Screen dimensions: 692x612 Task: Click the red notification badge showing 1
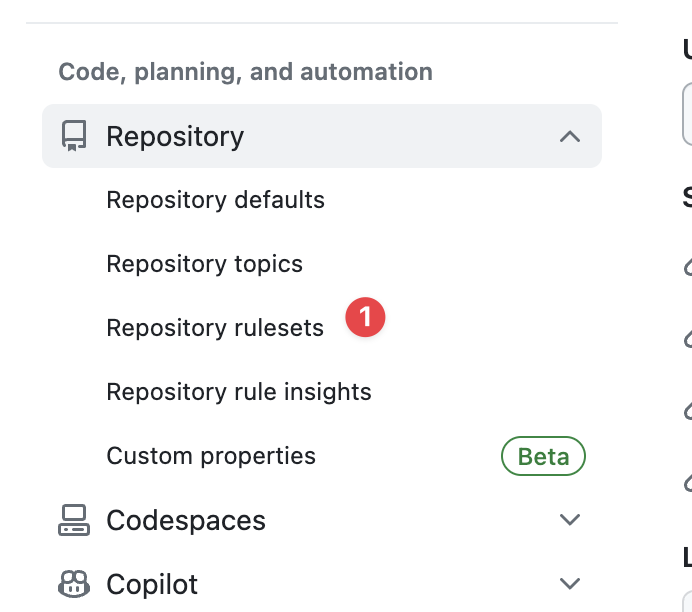point(365,318)
